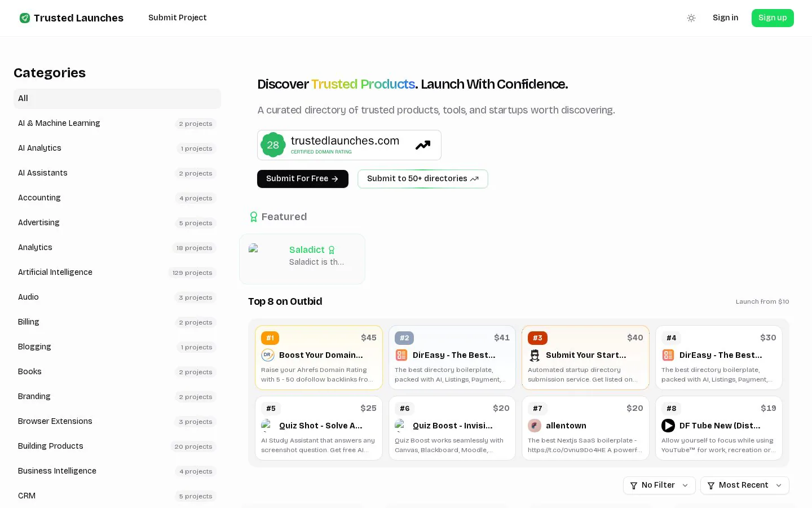Viewport: 812px width, 508px height.
Task: Open the #4 DirEasy card title
Action: tap(721, 355)
